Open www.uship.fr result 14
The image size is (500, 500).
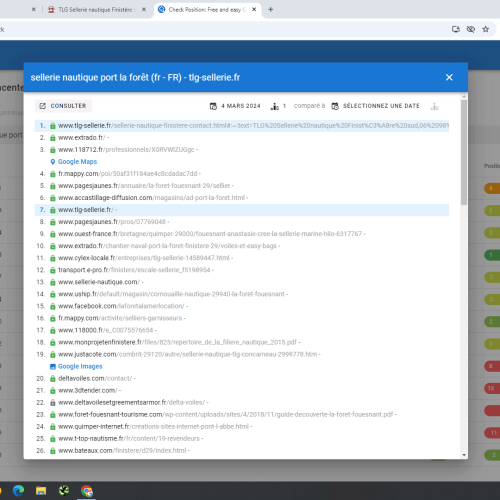coord(171,294)
